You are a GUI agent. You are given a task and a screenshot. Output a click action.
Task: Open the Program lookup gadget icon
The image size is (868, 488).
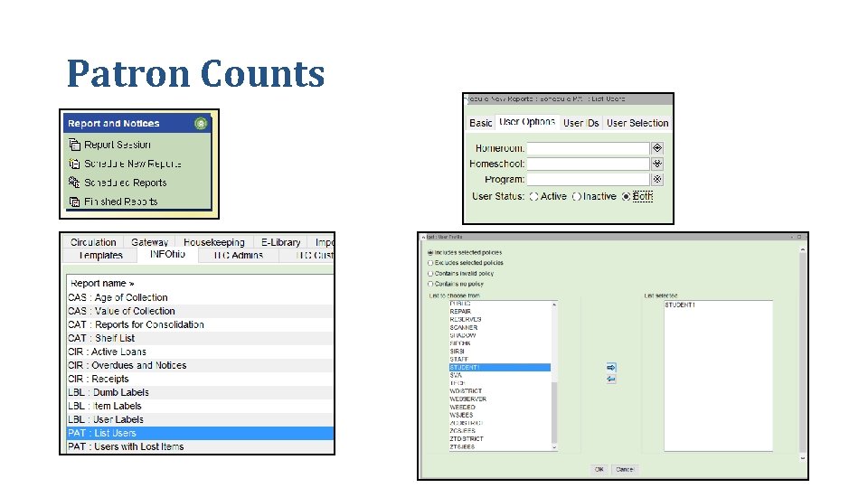click(x=657, y=179)
